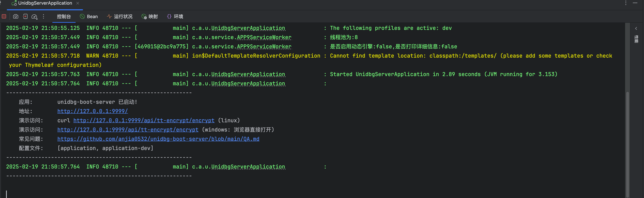
Task: Open the vertical three-dot toolbar menu
Action: click(43, 17)
